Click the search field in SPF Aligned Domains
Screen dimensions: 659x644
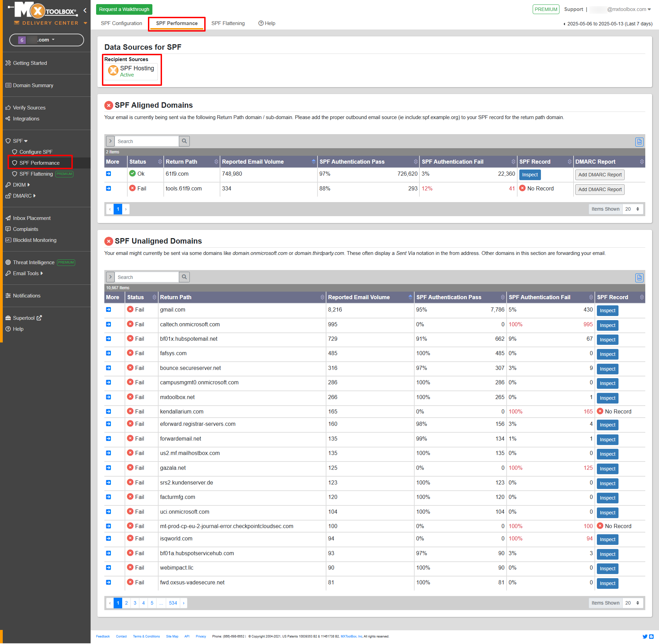click(x=147, y=141)
